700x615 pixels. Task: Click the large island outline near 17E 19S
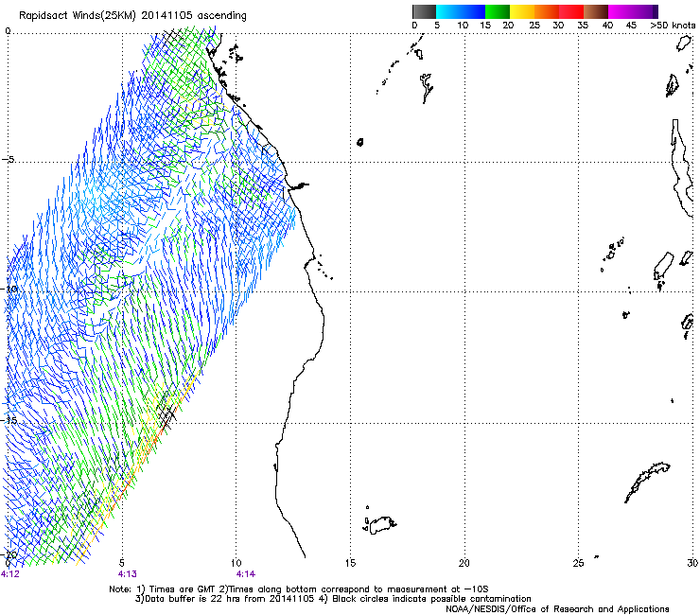pos(380,525)
